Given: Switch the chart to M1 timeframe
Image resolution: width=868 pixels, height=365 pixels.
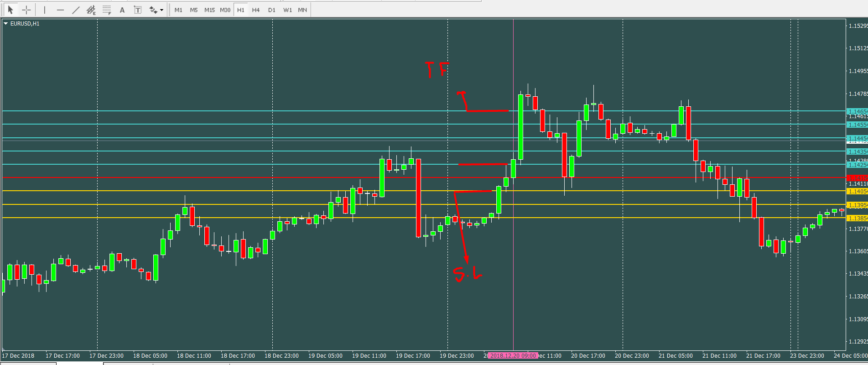Looking at the screenshot, I should pyautogui.click(x=178, y=10).
